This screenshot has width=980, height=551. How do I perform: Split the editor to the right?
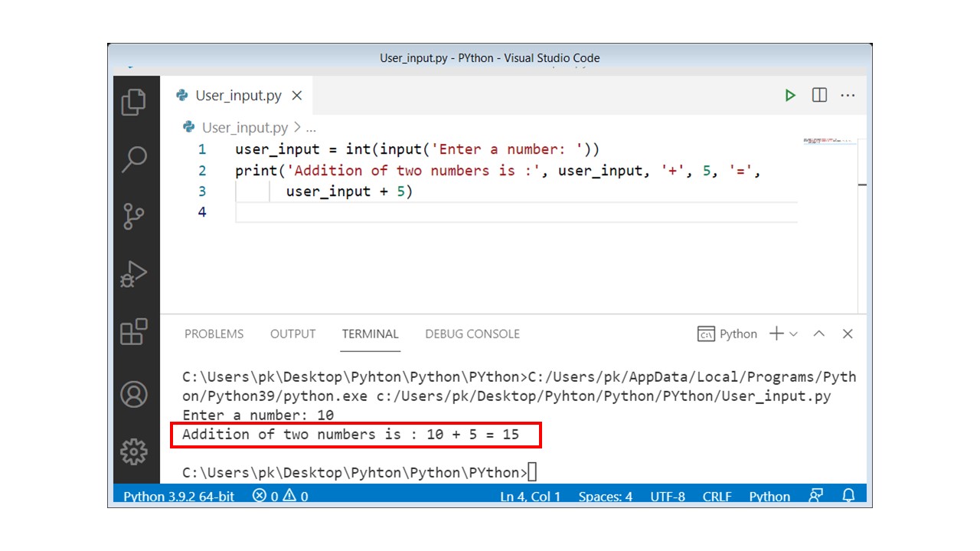click(819, 96)
